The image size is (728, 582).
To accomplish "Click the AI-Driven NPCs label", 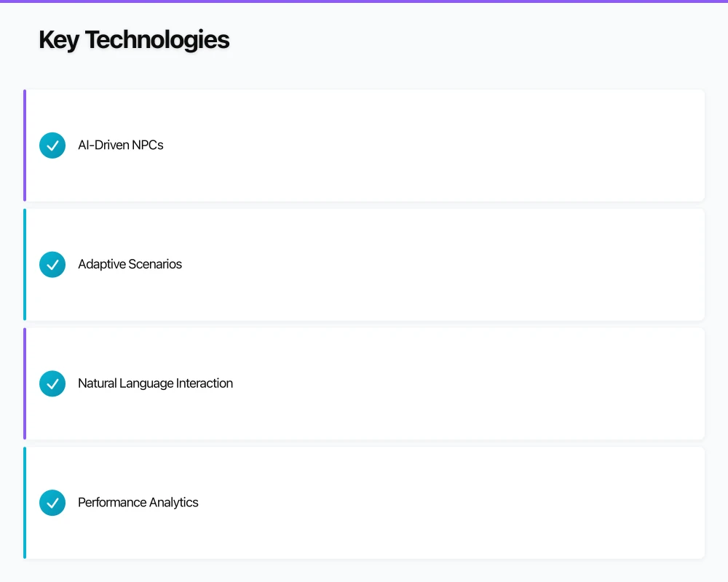I will tap(120, 145).
